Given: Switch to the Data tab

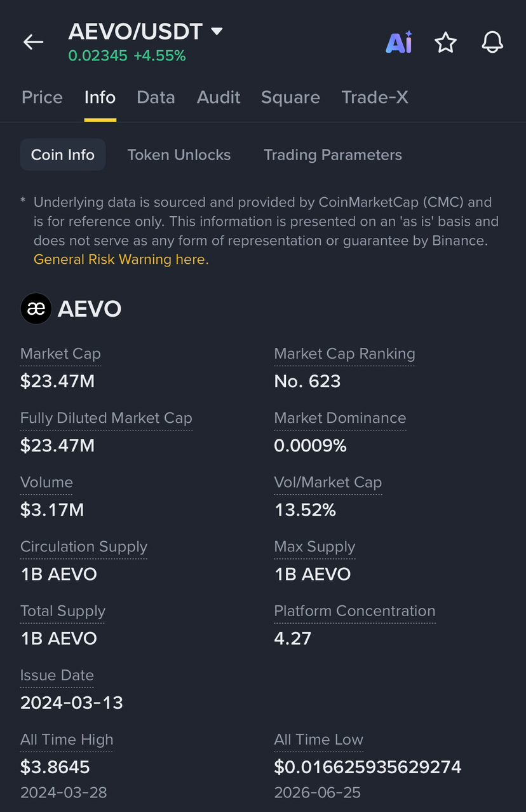Looking at the screenshot, I should (x=156, y=97).
